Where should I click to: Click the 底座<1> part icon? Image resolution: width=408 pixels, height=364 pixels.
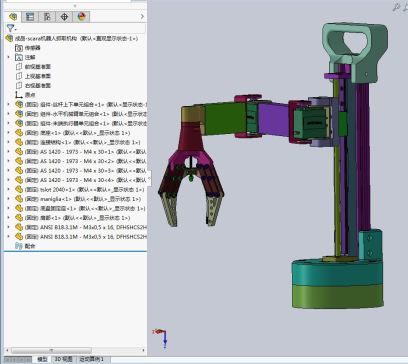pos(19,133)
